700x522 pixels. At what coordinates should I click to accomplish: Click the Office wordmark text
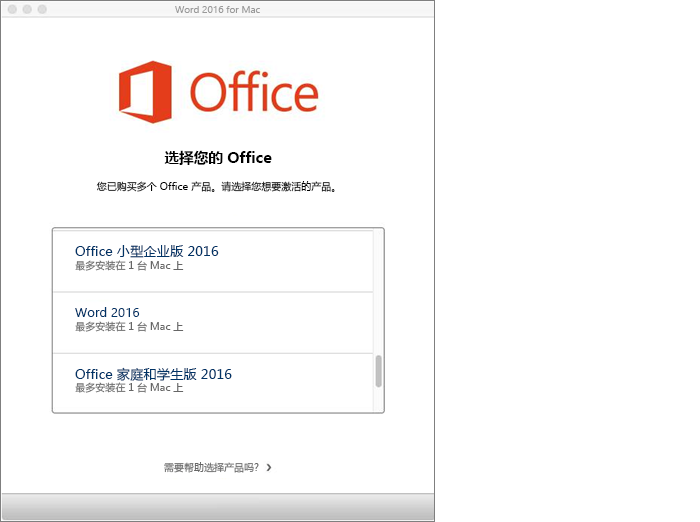(x=254, y=93)
